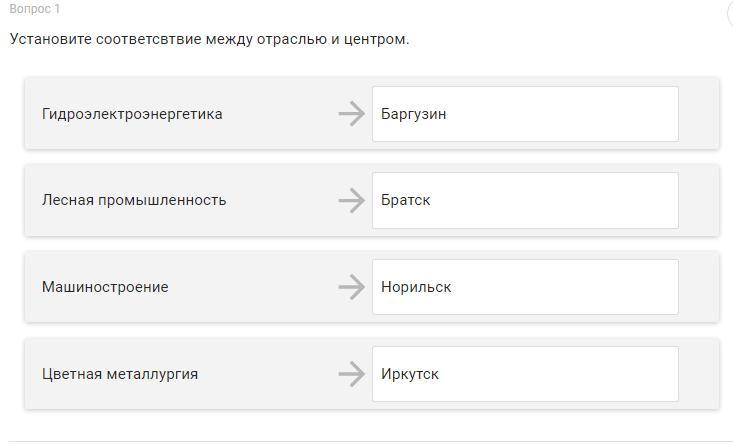Click gray card margin right of Иркутск box
Image resolution: width=733 pixels, height=444 pixels.
click(699, 374)
